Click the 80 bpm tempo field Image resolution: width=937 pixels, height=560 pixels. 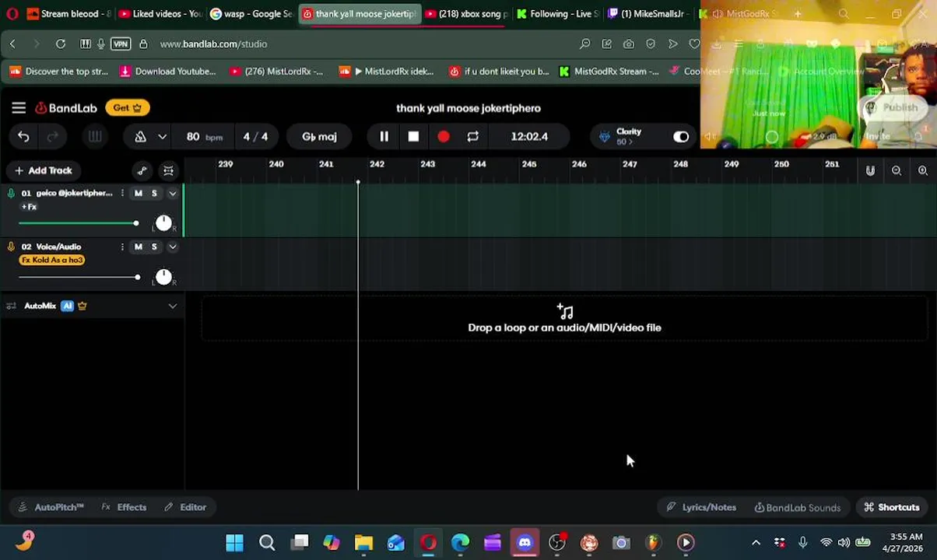pos(205,137)
